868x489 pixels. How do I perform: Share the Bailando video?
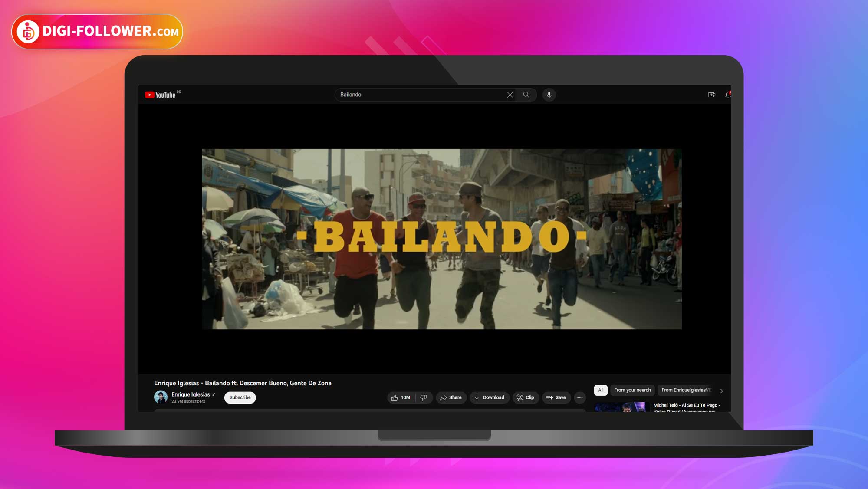click(451, 397)
